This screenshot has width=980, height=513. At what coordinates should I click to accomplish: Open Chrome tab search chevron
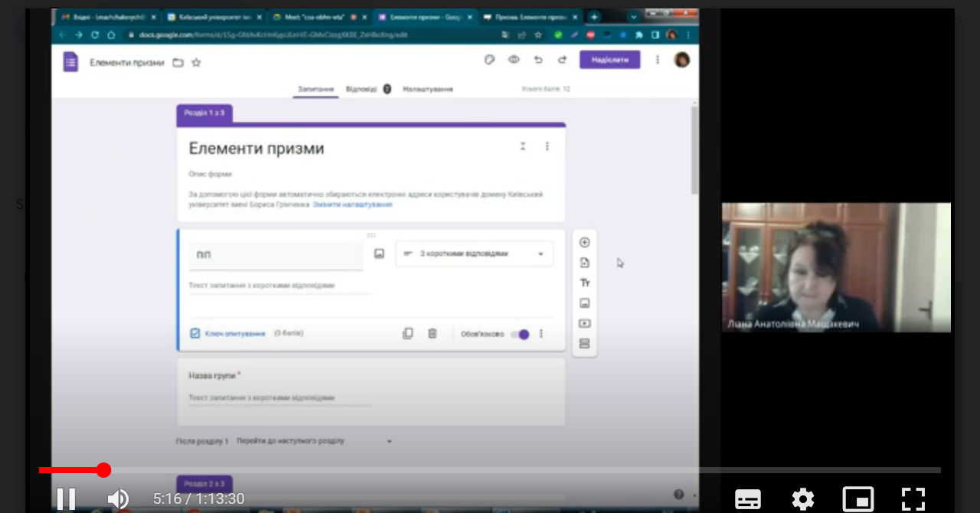click(634, 17)
